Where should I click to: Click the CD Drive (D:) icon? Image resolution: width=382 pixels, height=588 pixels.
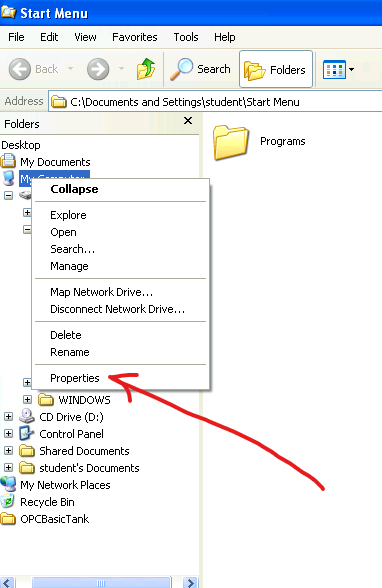tap(27, 416)
